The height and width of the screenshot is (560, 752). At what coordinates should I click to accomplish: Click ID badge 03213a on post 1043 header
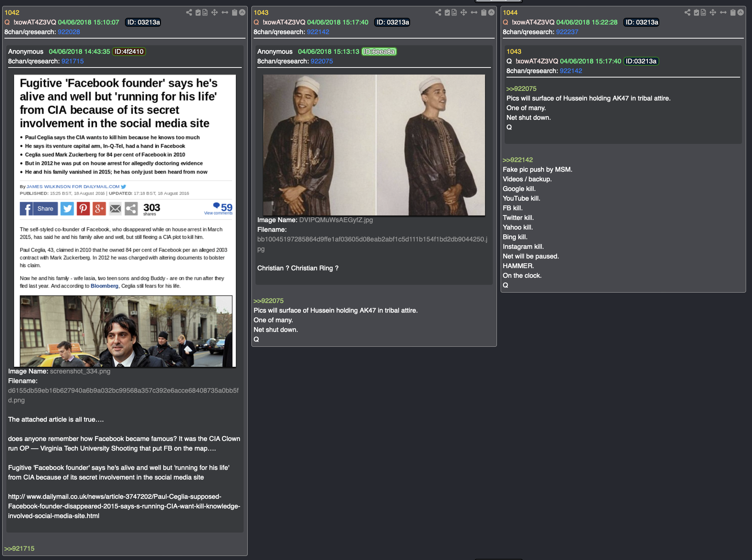click(393, 22)
